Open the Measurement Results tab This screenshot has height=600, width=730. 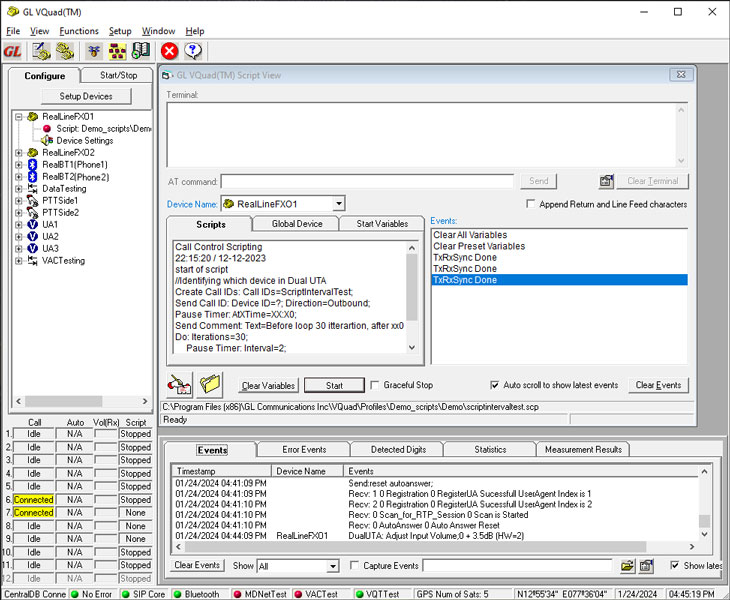click(x=583, y=450)
